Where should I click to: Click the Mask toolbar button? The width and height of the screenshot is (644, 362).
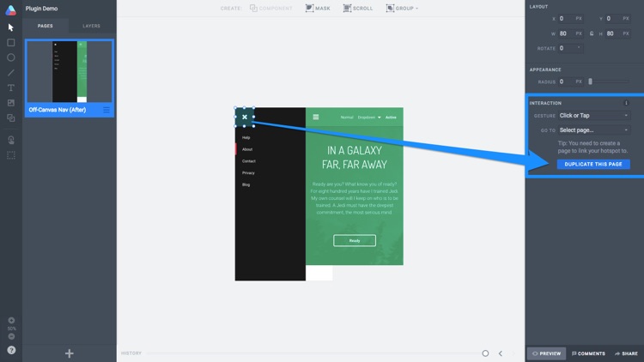click(x=318, y=9)
